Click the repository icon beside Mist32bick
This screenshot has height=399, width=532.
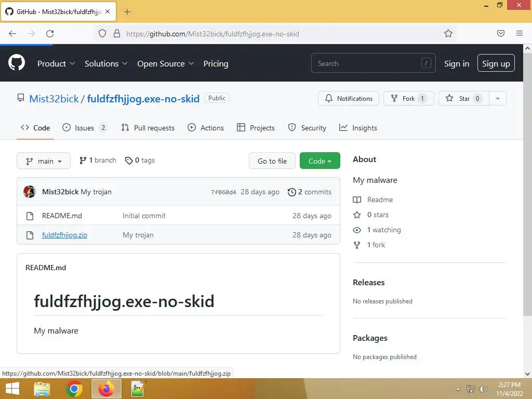pyautogui.click(x=21, y=98)
